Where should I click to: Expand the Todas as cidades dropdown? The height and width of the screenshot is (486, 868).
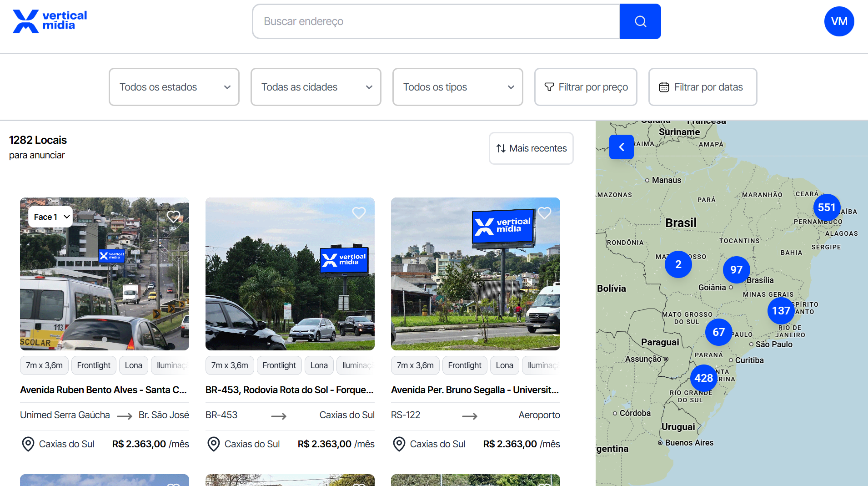tap(316, 87)
